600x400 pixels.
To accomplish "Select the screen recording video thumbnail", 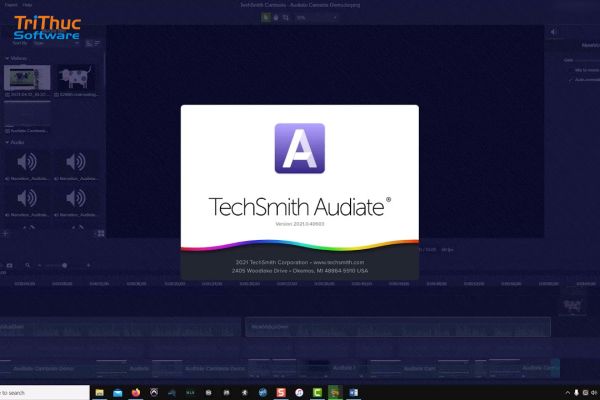I will [27, 78].
